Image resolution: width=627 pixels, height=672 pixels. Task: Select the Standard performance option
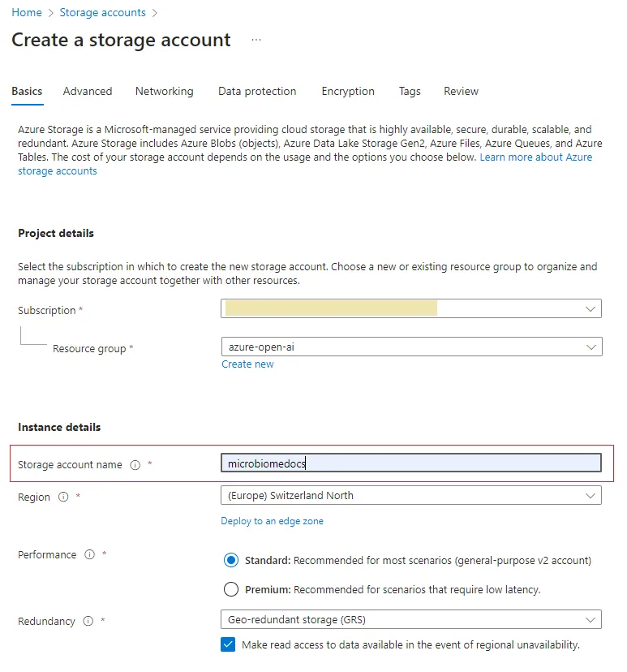[x=231, y=560]
